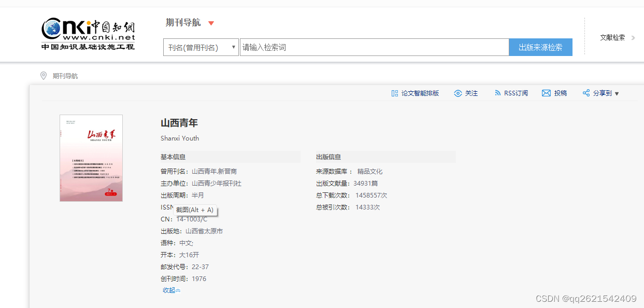Expand the 分享到 dropdown arrow
The image size is (644, 308).
(x=617, y=94)
